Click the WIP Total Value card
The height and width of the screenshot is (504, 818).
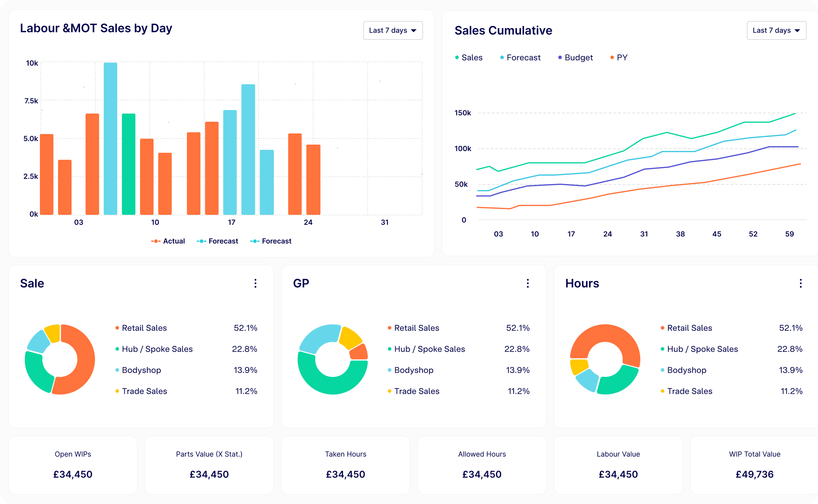coord(754,465)
